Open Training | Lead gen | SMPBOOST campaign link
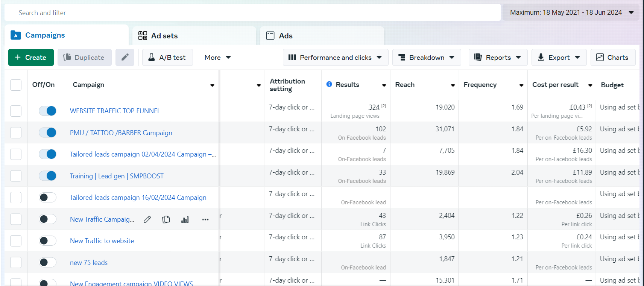Image resolution: width=644 pixels, height=286 pixels. click(117, 176)
